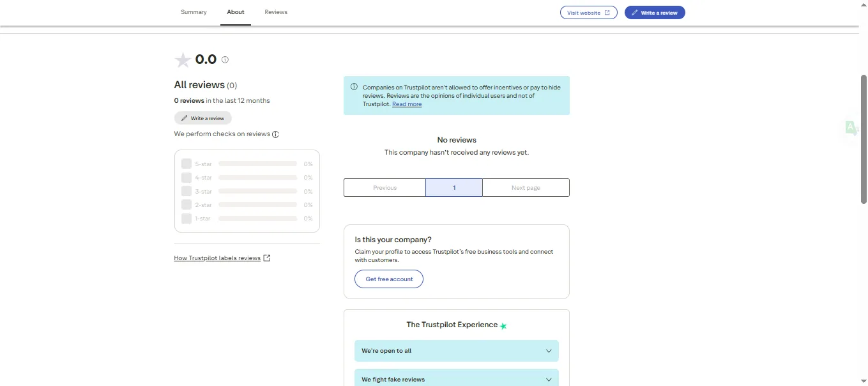This screenshot has width=868, height=386.
Task: Click the 5-star percentage bar
Action: click(x=257, y=164)
